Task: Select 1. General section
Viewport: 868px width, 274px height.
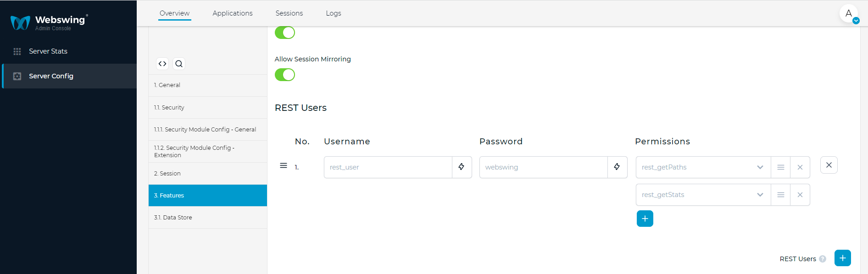Action: tap(208, 85)
